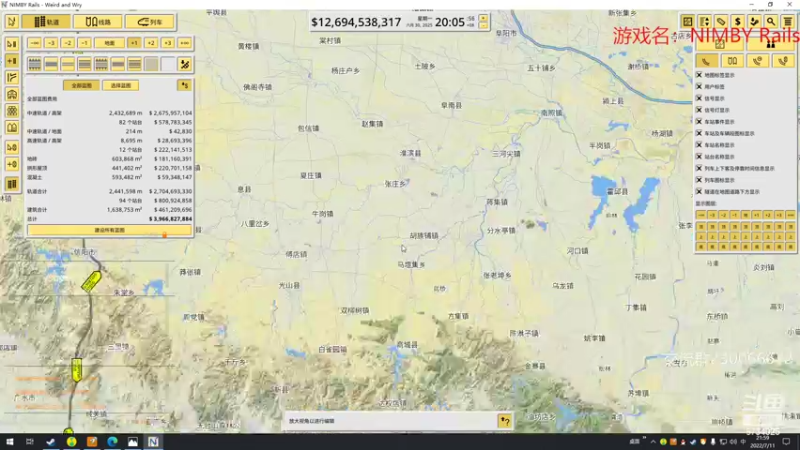Select the plus-signal add tool in sidebar
Screen dimensions: 800x450
(12, 164)
